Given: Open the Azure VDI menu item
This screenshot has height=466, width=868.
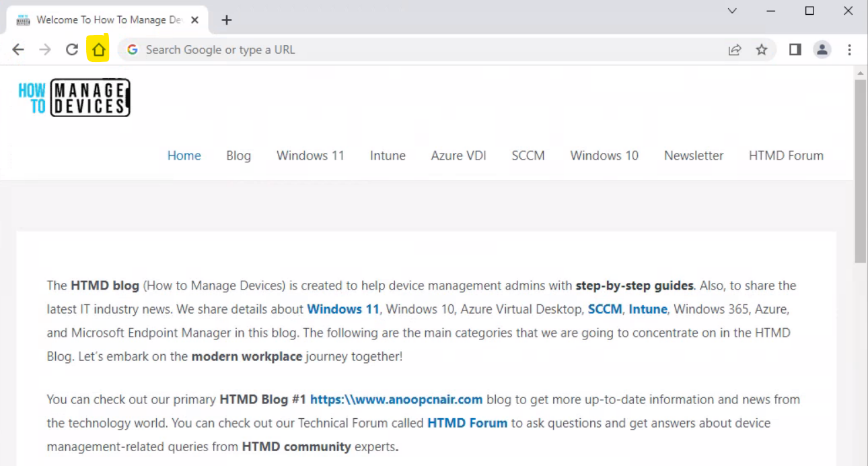Looking at the screenshot, I should 459,156.
